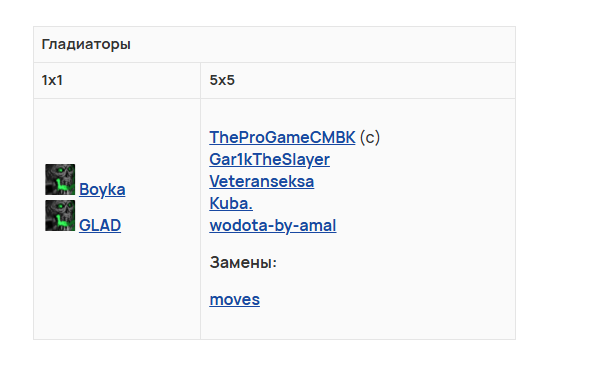
Task: Click empty area beneath GLAD in 1x1 column
Action: [117, 285]
